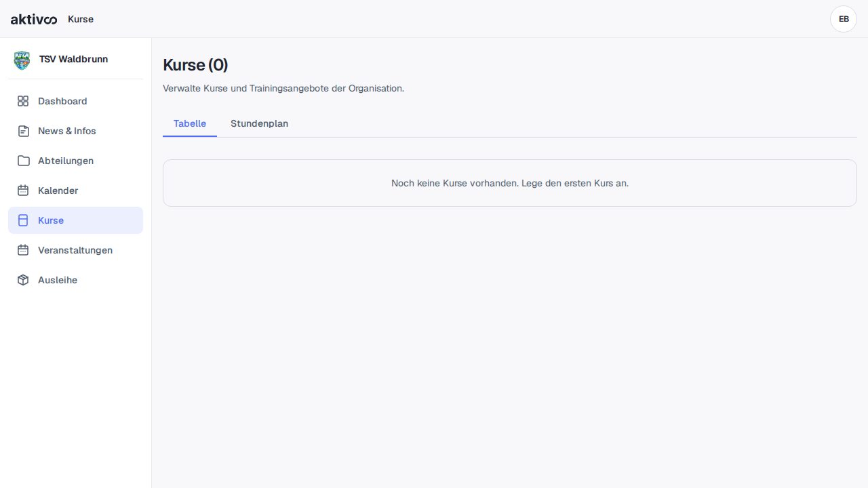This screenshot has width=868, height=488.
Task: Click the TSV Waldbrunn club crest
Action: 22,60
